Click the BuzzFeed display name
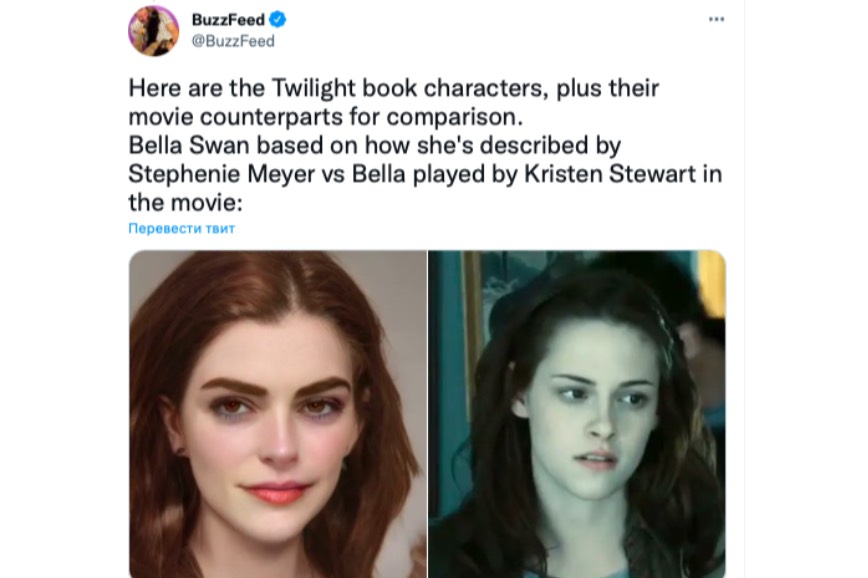This screenshot has height=578, width=868. pos(228,20)
